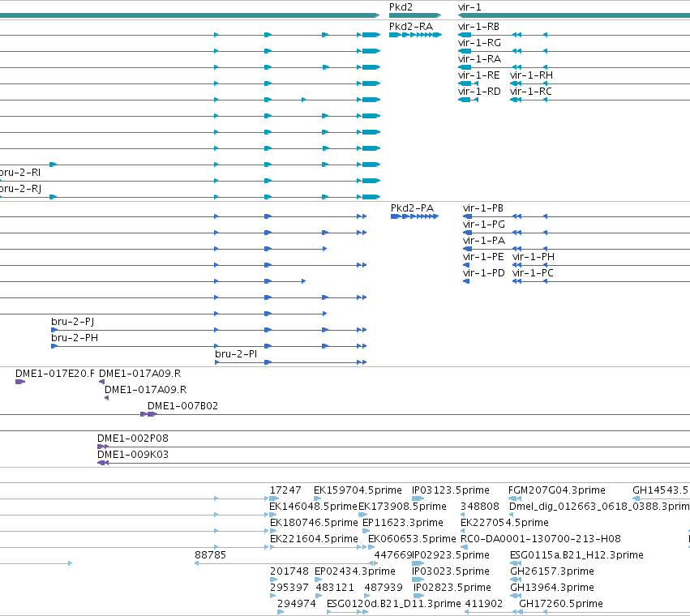Click the Pkd2-PA coding region glyph
Image resolution: width=690 pixels, height=616 pixels.
coord(414,216)
